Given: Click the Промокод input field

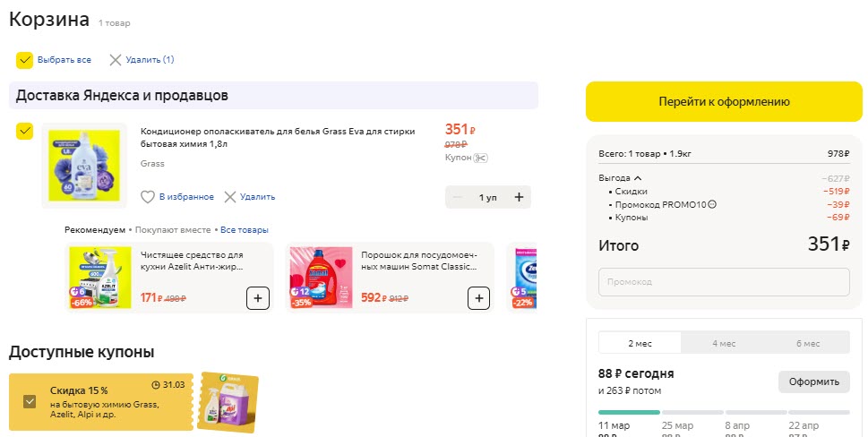Looking at the screenshot, I should click(724, 282).
